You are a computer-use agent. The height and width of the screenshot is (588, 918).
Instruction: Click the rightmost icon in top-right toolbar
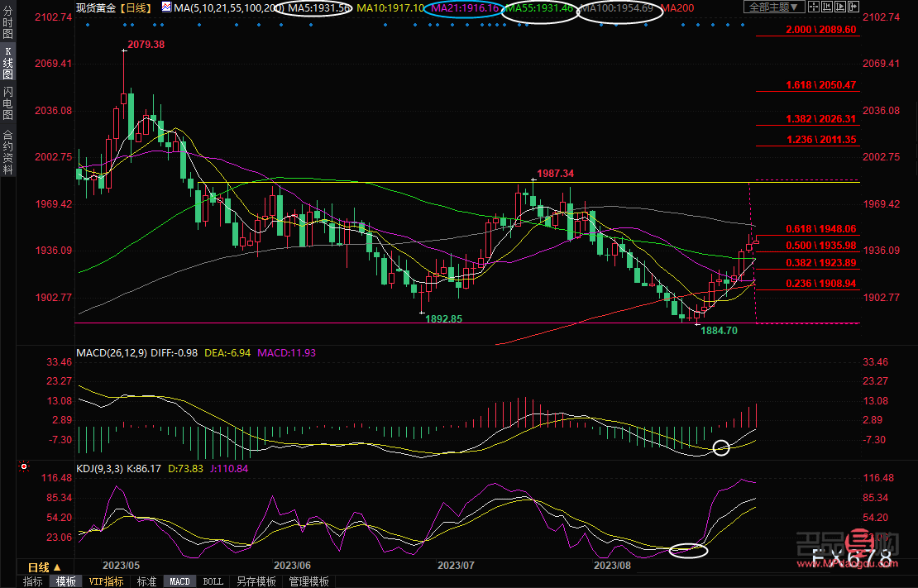click(x=852, y=7)
